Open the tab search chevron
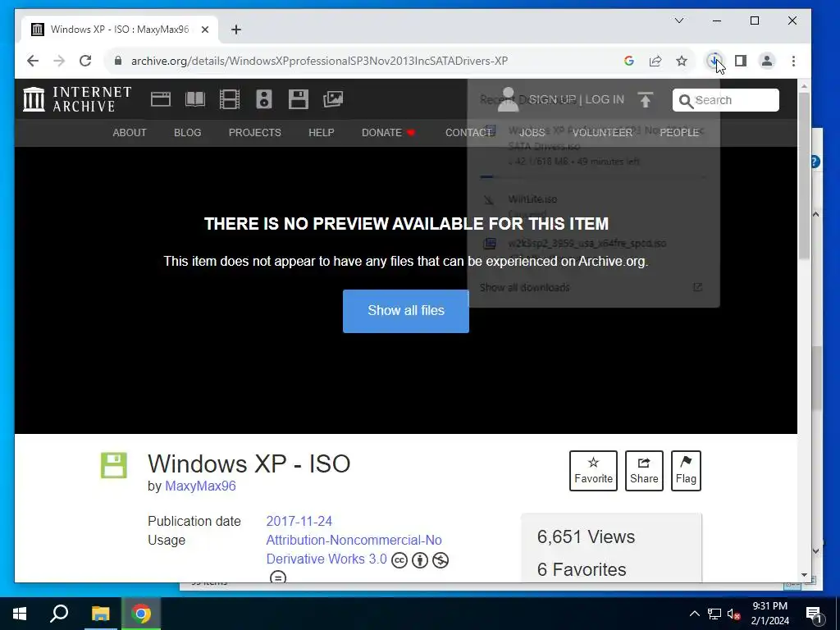The image size is (840, 630). click(678, 21)
